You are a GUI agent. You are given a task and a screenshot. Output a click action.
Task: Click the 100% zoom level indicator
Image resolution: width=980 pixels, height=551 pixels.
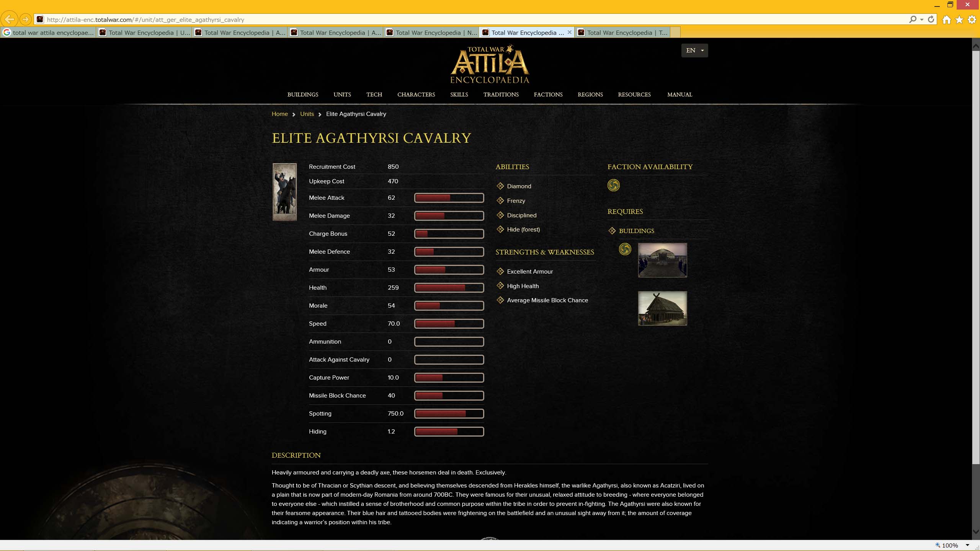[x=950, y=545]
